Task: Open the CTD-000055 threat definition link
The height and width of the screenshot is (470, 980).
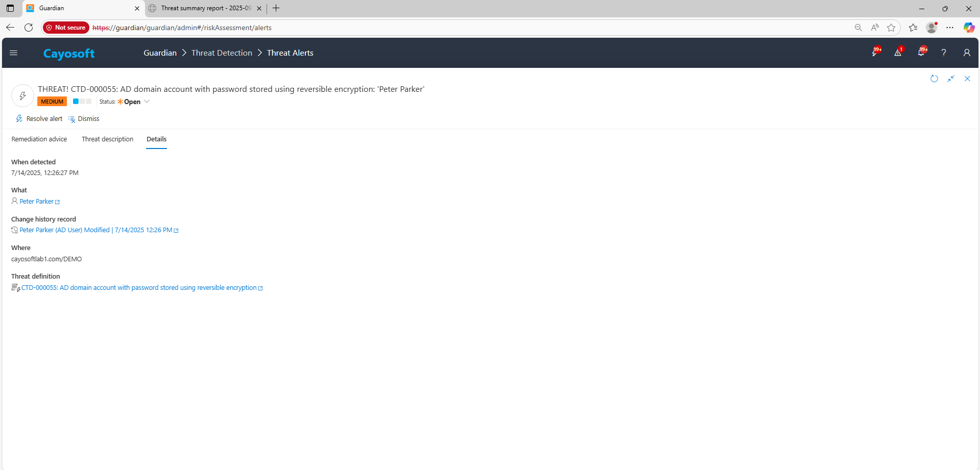Action: [x=139, y=288]
